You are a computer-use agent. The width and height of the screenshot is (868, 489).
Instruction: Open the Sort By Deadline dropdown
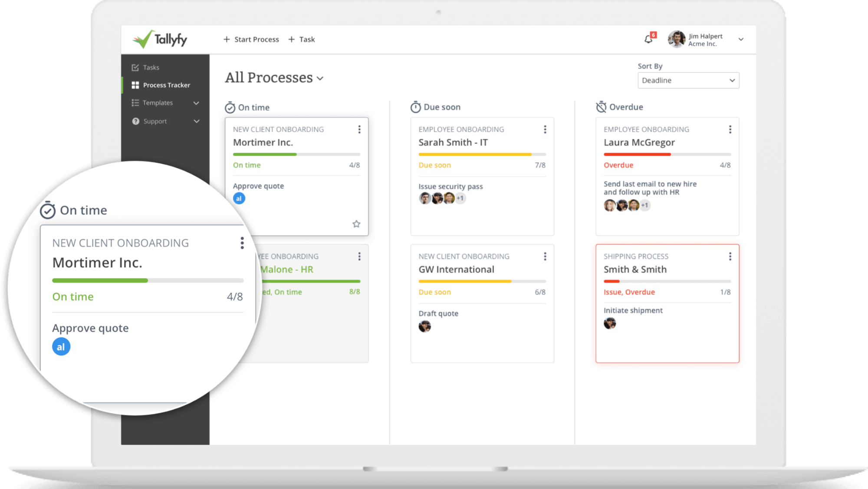click(688, 80)
